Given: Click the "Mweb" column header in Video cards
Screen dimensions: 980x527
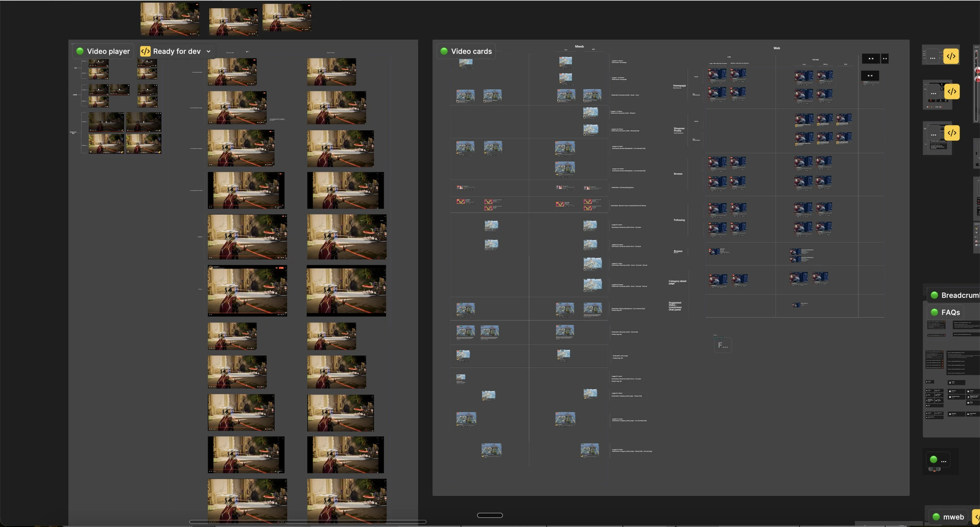Looking at the screenshot, I should click(x=579, y=47).
